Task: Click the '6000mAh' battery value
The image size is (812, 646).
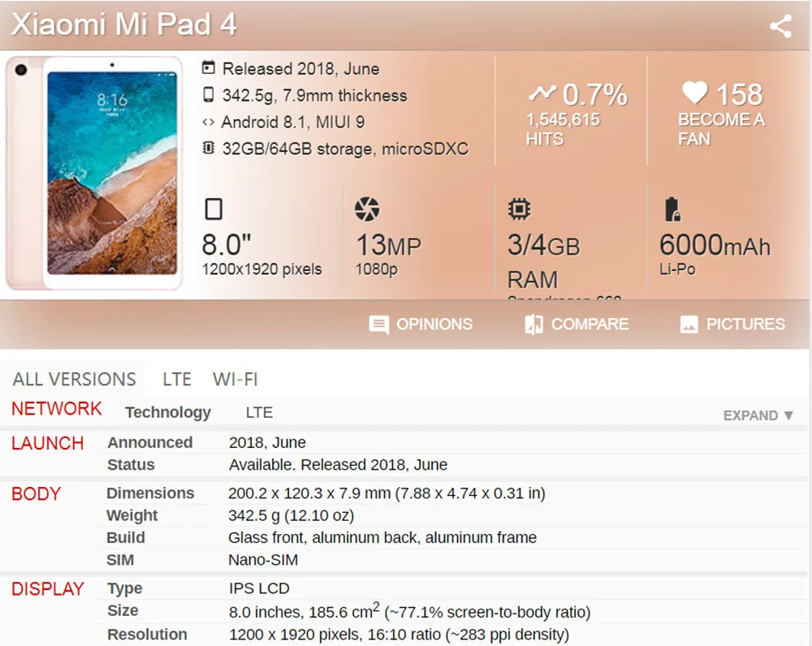Action: [x=715, y=245]
